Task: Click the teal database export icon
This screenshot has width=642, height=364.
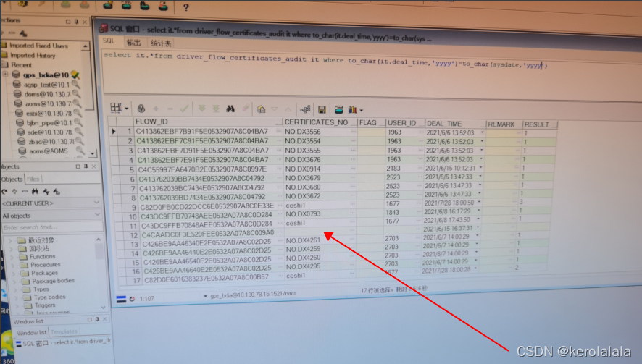Action: coord(338,109)
